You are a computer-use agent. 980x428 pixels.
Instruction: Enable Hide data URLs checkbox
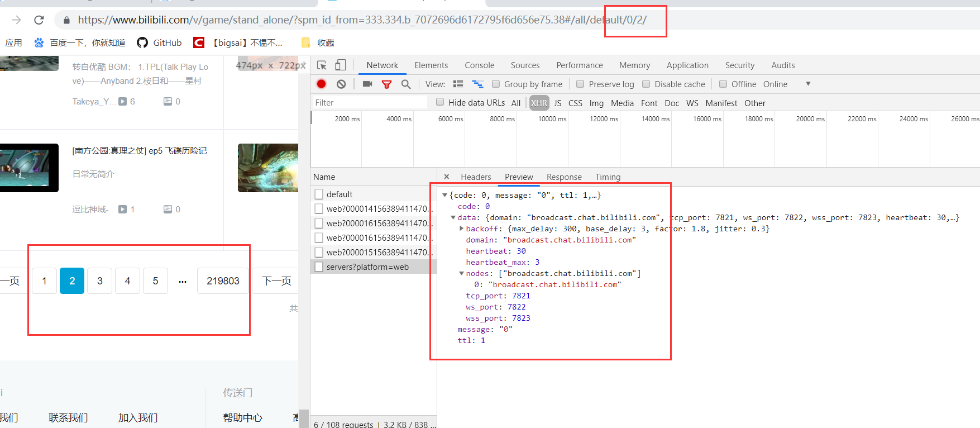[440, 102]
